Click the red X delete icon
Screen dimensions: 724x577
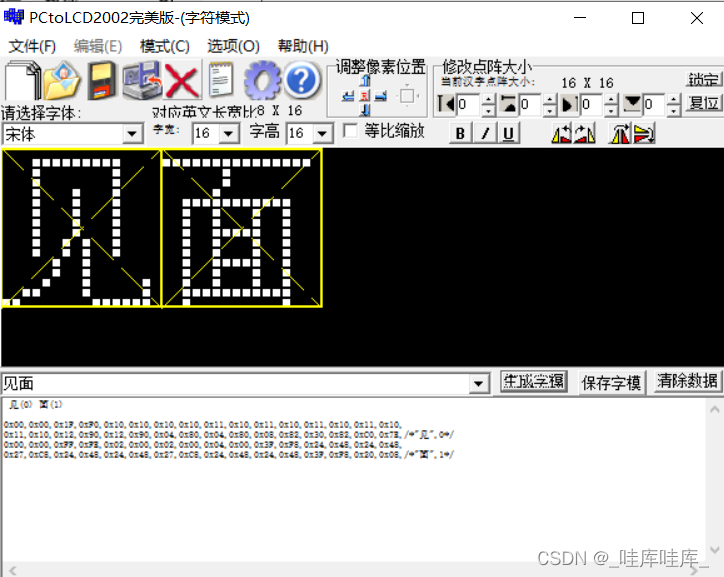tap(182, 80)
